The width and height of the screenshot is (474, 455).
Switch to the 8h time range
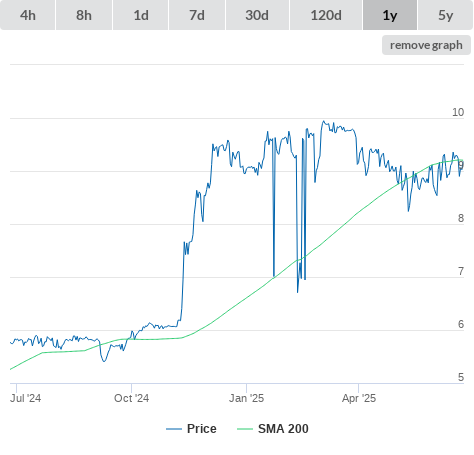84,15
